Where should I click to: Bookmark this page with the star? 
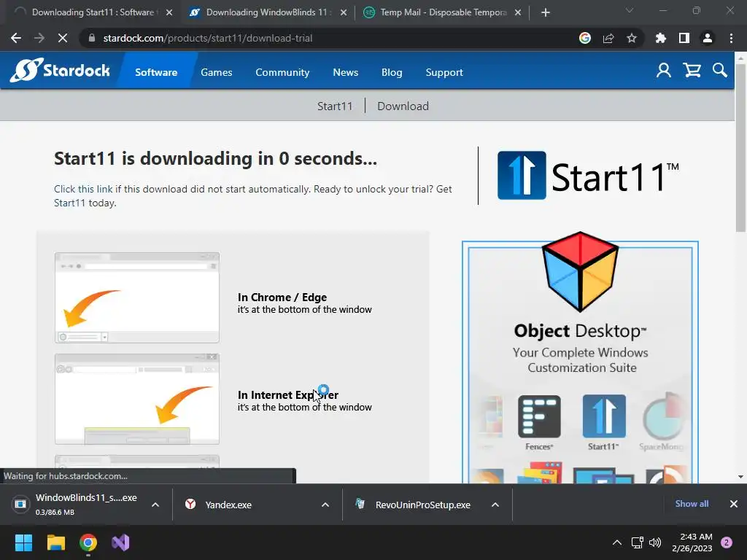click(x=632, y=38)
